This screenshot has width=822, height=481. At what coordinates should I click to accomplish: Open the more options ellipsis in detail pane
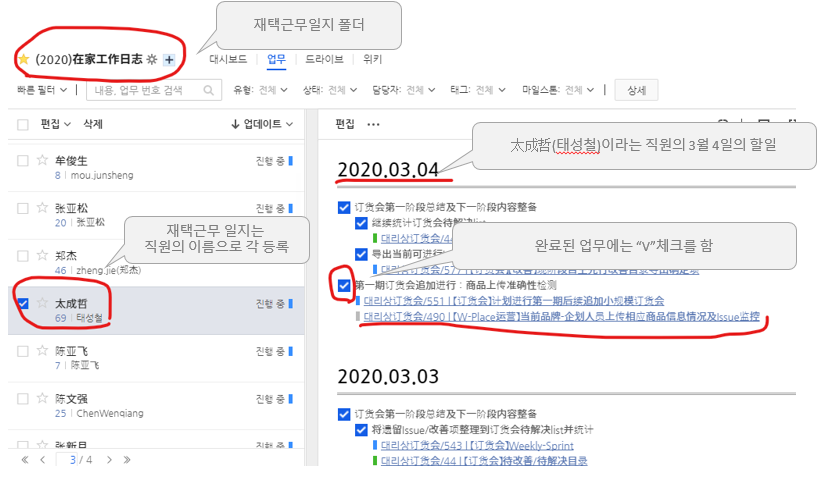(x=373, y=124)
